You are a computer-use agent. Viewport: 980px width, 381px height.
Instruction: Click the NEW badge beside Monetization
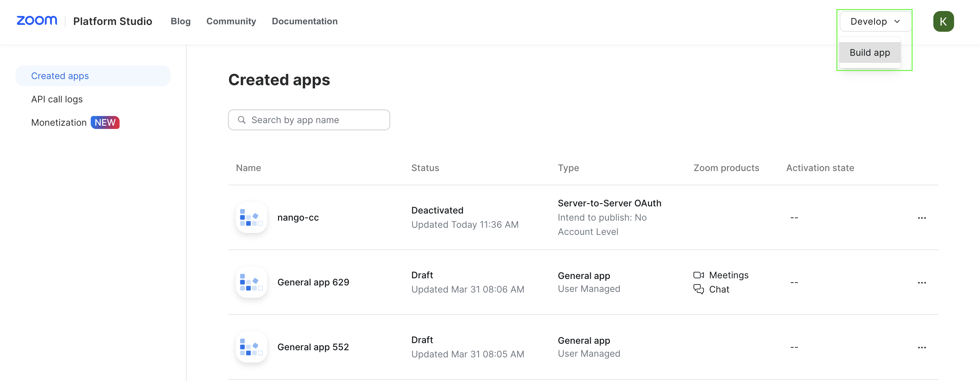point(105,122)
